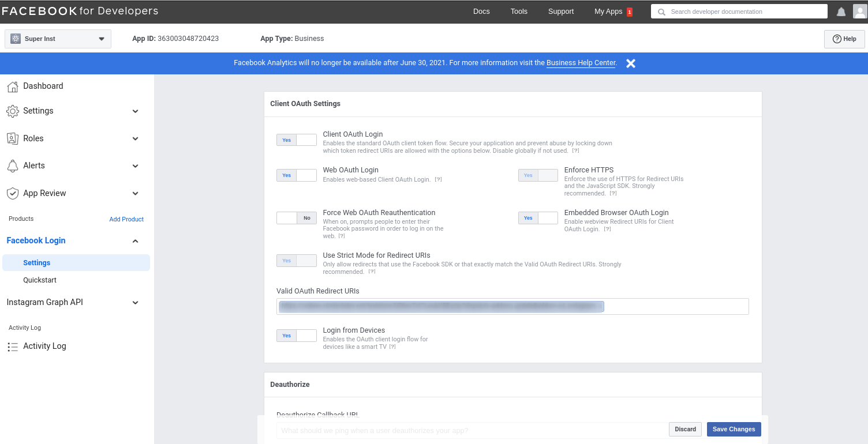Click the Roles person badge icon
The image size is (868, 444).
click(x=12, y=138)
